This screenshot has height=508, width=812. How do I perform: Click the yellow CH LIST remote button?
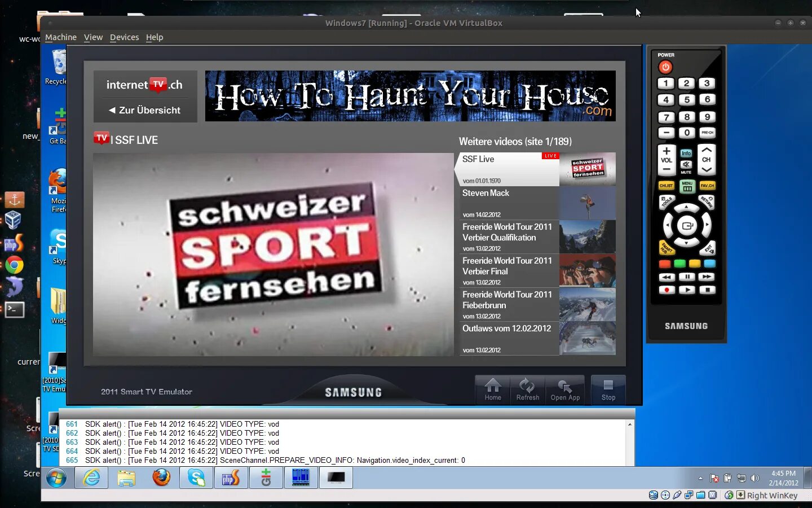coord(666,185)
